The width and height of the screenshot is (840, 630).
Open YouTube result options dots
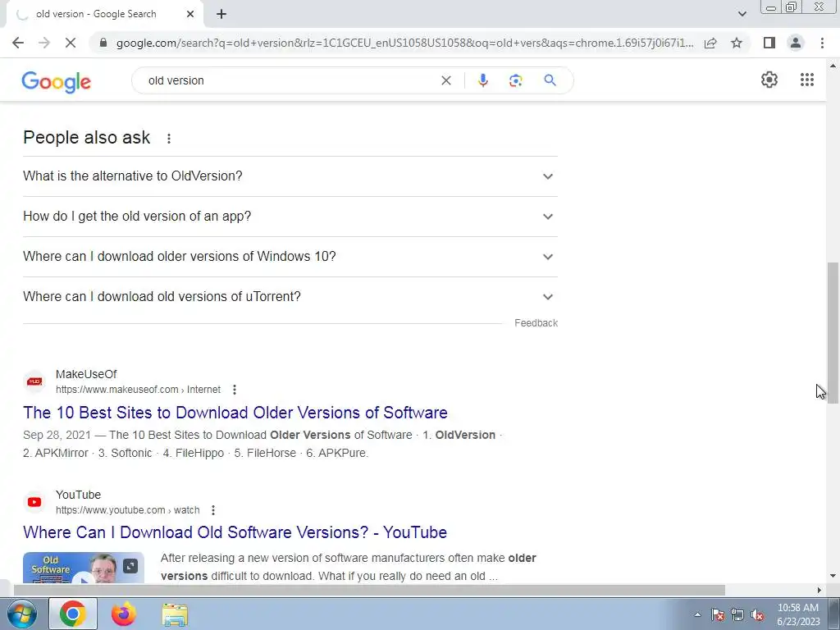[x=212, y=510]
